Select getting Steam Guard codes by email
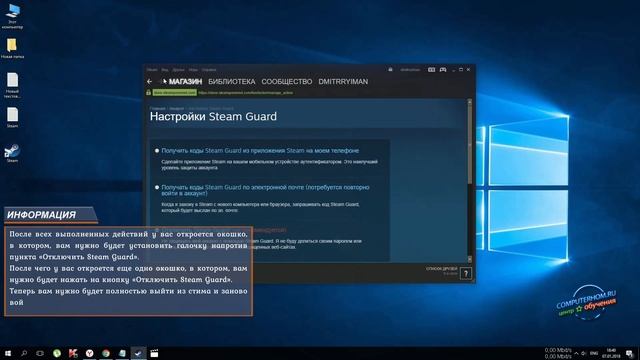Image resolution: width=640 pixels, height=360 pixels. coord(157,187)
